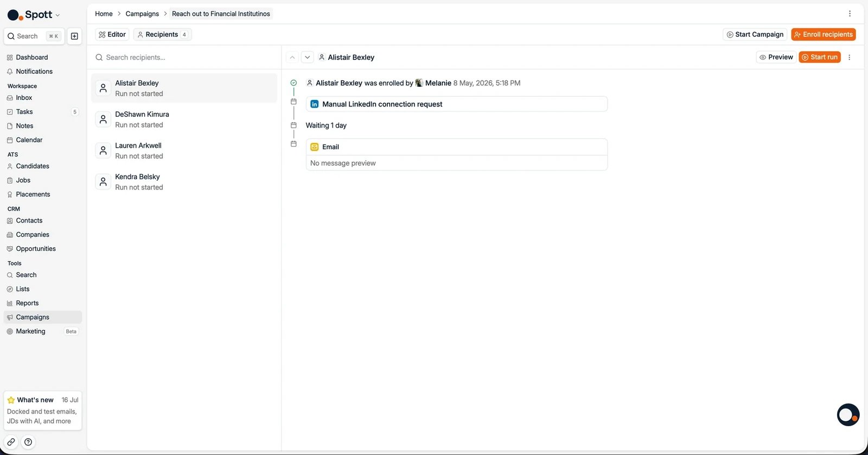Screen dimensions: 868x455
Task: Click the LinkedIn step icon
Action: coord(315,104)
